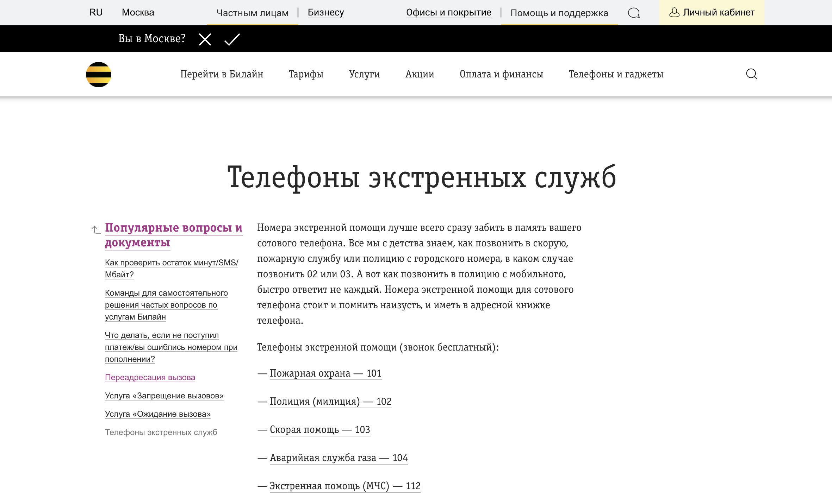The width and height of the screenshot is (832, 504).
Task: Open the Услуги menu
Action: click(x=364, y=74)
